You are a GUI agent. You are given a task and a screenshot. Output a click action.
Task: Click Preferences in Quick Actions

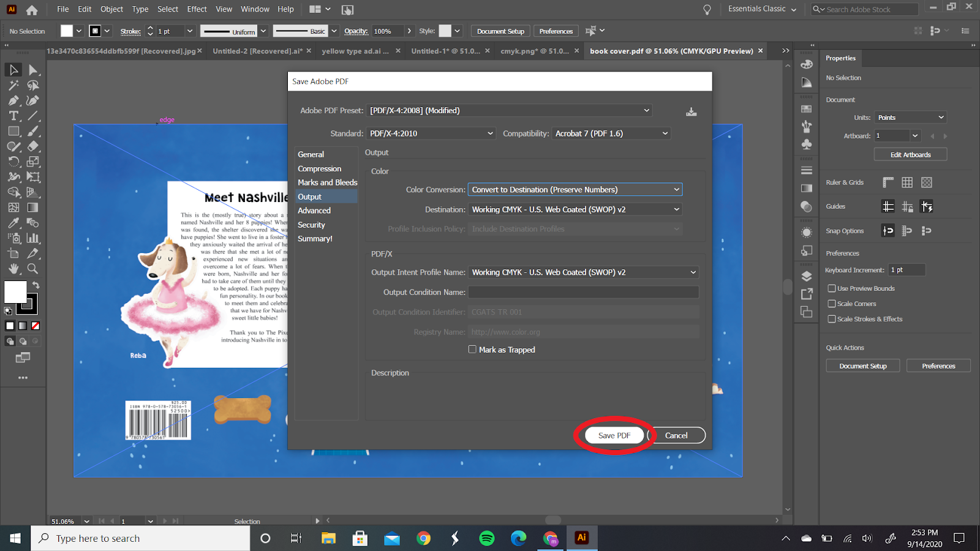pyautogui.click(x=938, y=366)
